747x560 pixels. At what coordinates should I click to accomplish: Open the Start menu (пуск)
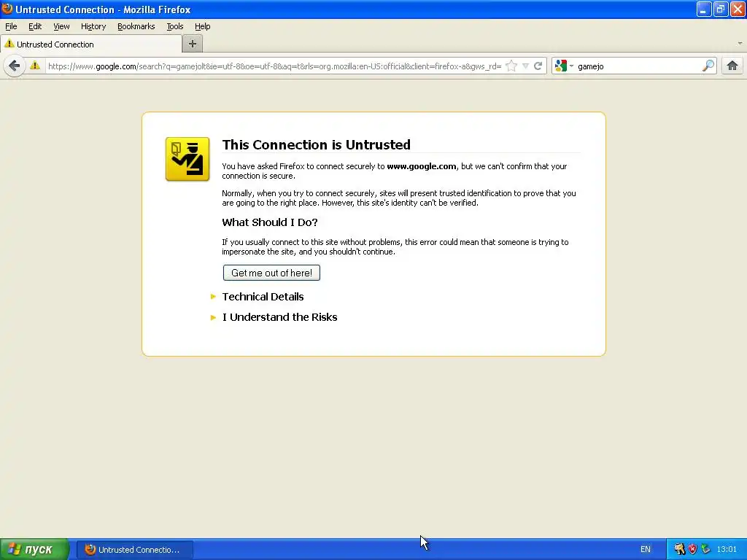34,549
